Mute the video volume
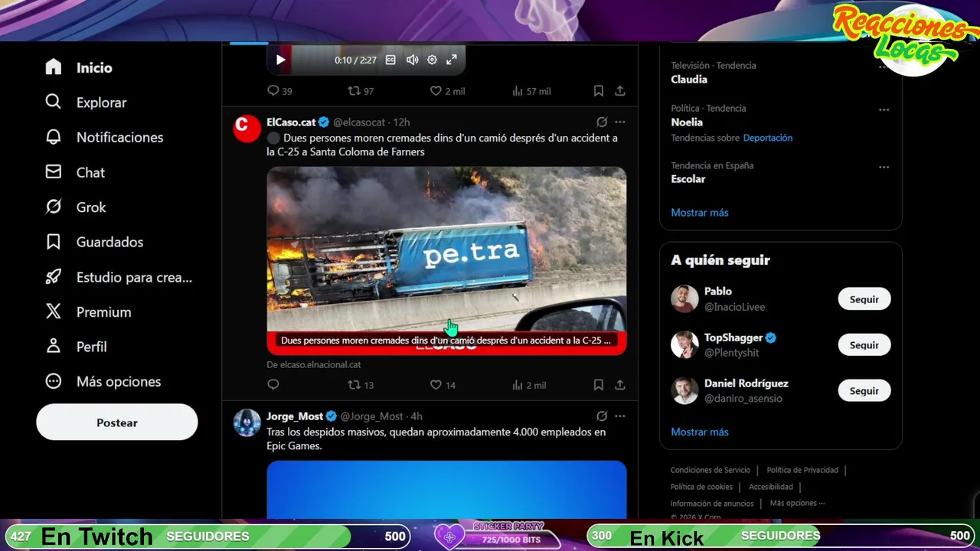 pyautogui.click(x=412, y=60)
